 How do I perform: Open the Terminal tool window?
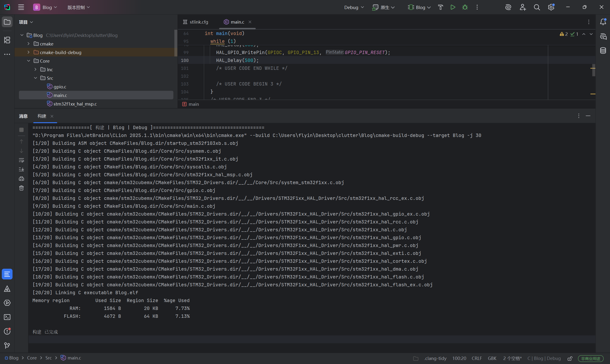tap(7, 317)
